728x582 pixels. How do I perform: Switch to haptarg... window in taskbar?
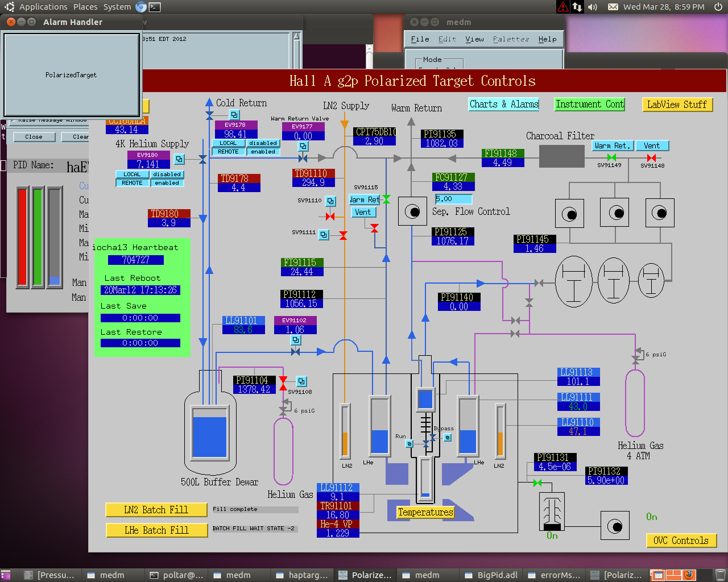303,575
